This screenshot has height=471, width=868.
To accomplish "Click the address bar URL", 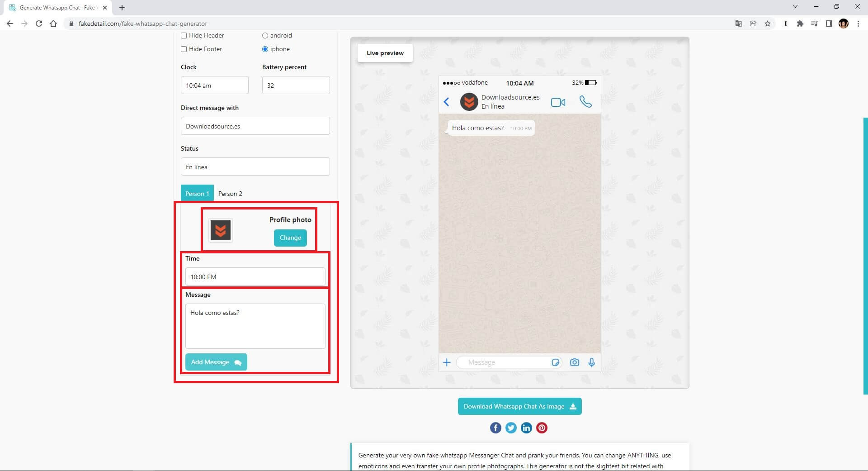I will pos(143,24).
